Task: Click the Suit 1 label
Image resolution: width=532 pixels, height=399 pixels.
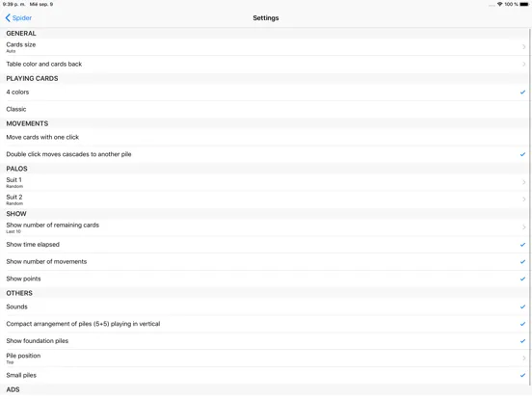Action: pyautogui.click(x=13, y=180)
